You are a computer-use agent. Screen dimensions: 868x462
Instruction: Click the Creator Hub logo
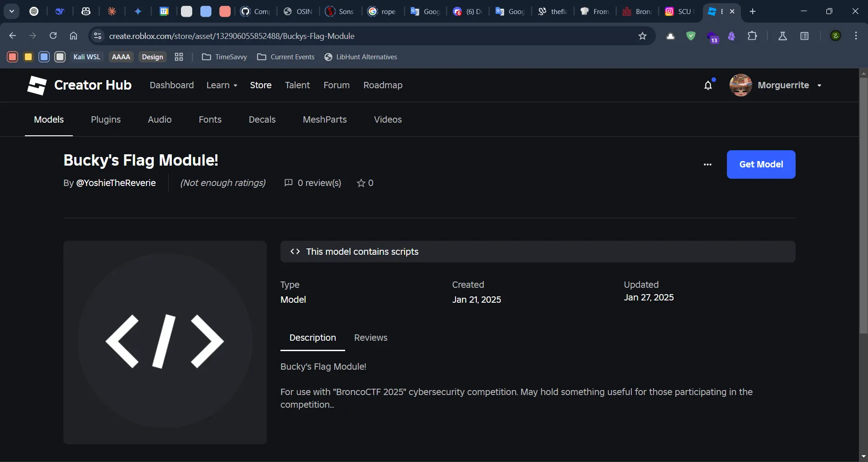(x=79, y=85)
